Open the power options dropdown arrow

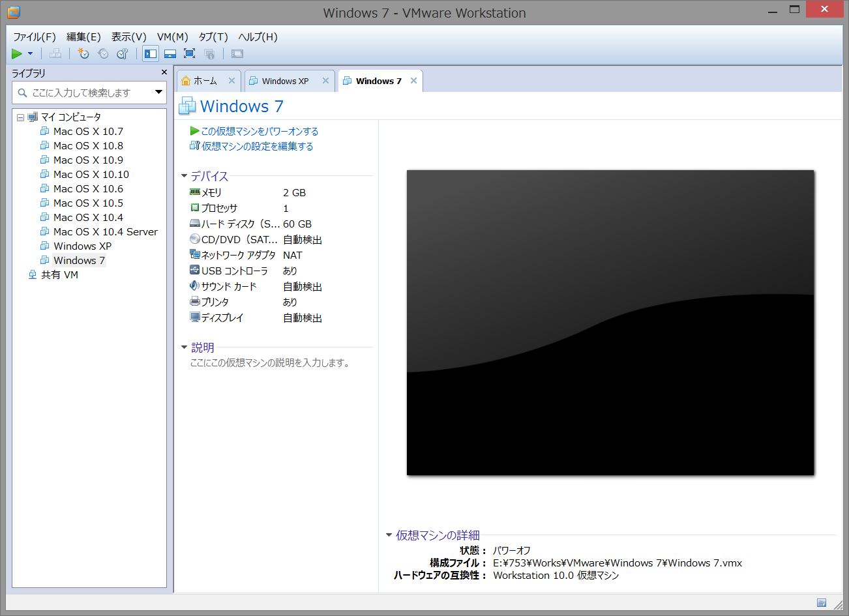point(30,54)
